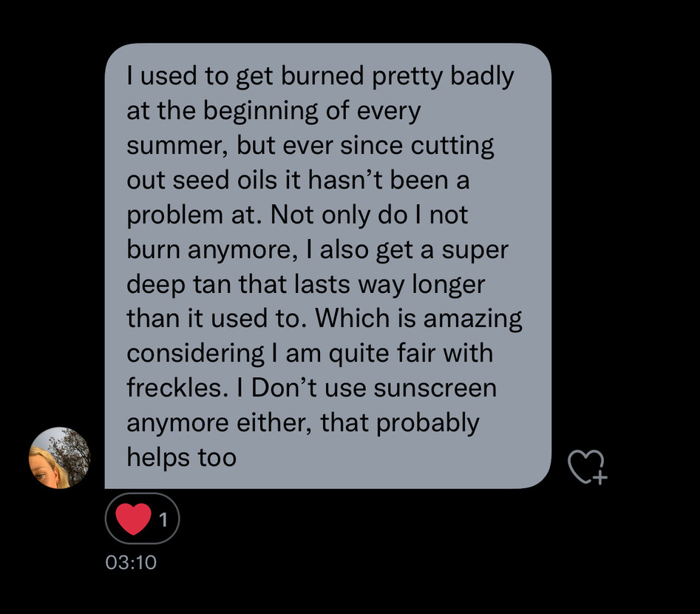Click the phrase "deep tan" in the message
Viewport: 700px width, 614px height.
click(x=180, y=285)
